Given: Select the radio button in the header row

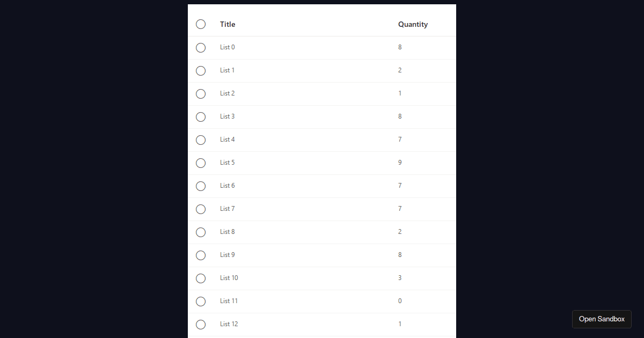Looking at the screenshot, I should click(x=201, y=24).
